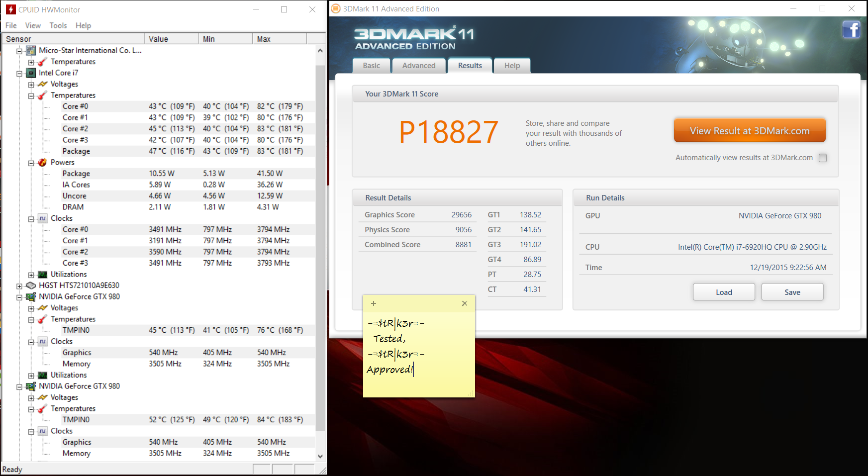Viewport: 868px width, 476px height.
Task: Click the Max column header
Action: (x=280, y=39)
